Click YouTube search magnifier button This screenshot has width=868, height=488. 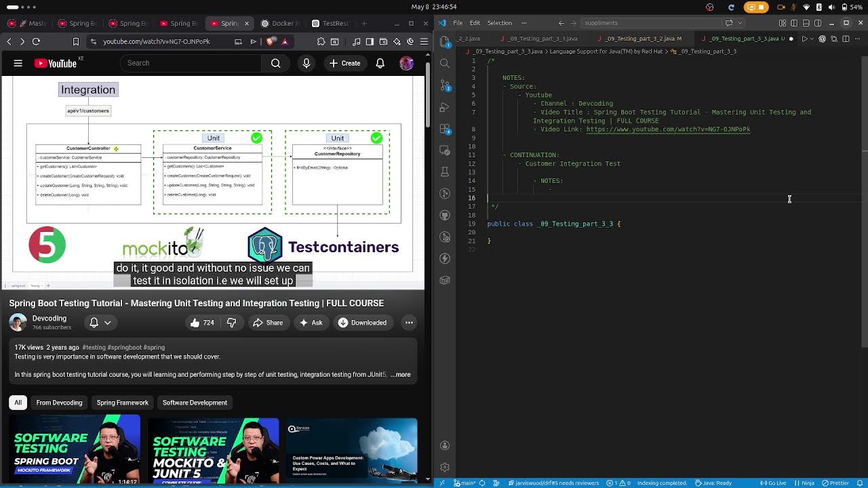pyautogui.click(x=275, y=63)
